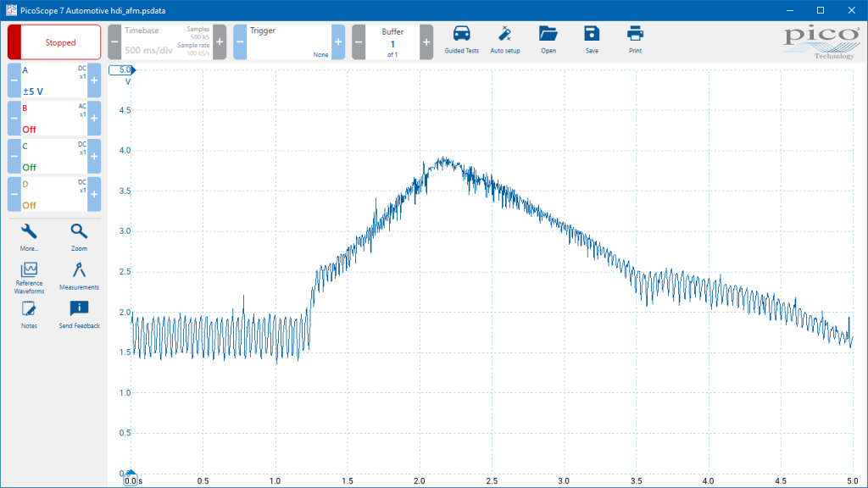
Task: Open the Measurements tool
Action: point(79,276)
